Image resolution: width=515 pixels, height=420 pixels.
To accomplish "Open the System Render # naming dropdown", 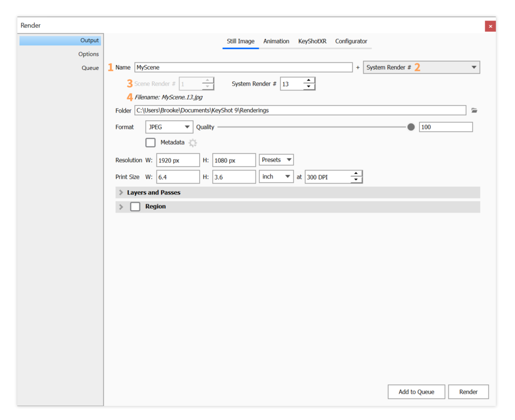I will click(x=421, y=67).
